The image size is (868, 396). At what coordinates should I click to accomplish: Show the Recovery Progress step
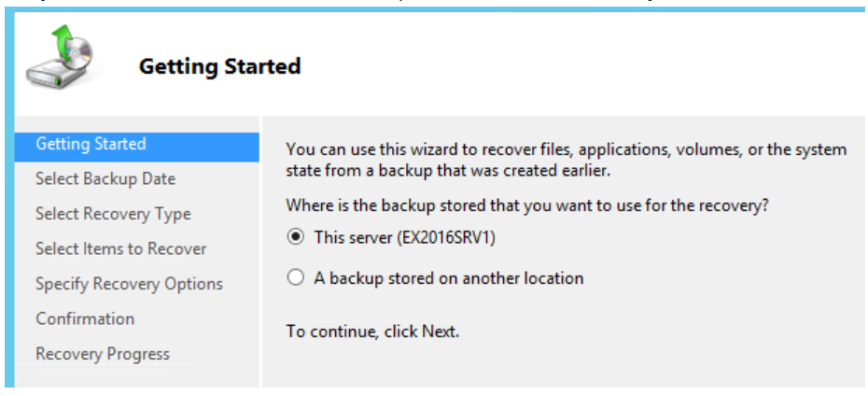point(103,354)
